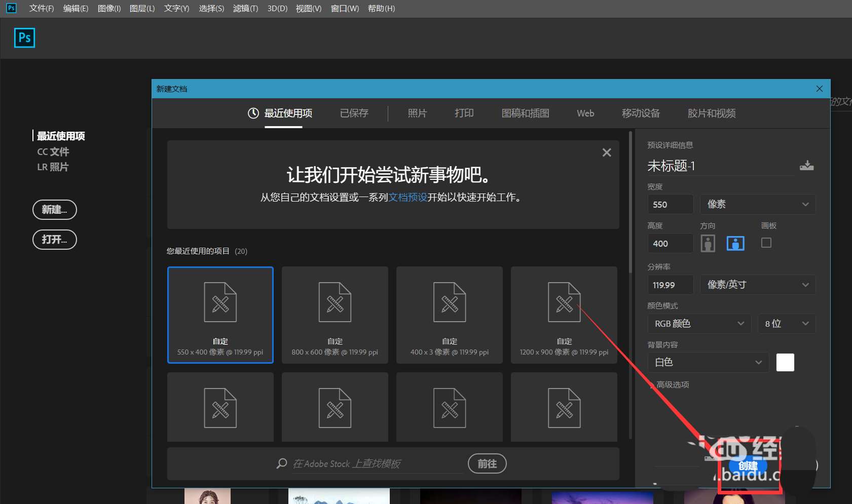
Task: Enable the 画板 artboard checkbox
Action: coord(766,243)
